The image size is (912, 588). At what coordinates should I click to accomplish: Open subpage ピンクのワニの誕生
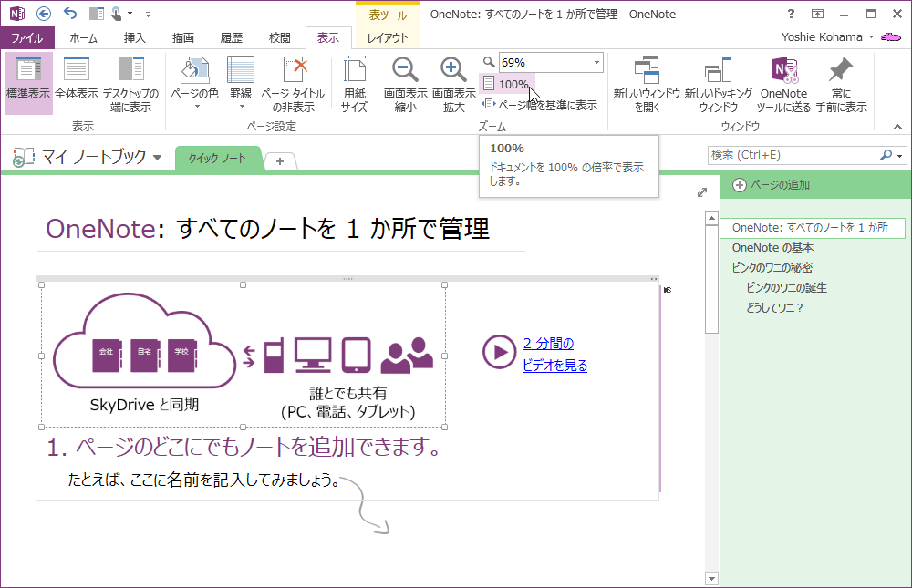pyautogui.click(x=786, y=287)
